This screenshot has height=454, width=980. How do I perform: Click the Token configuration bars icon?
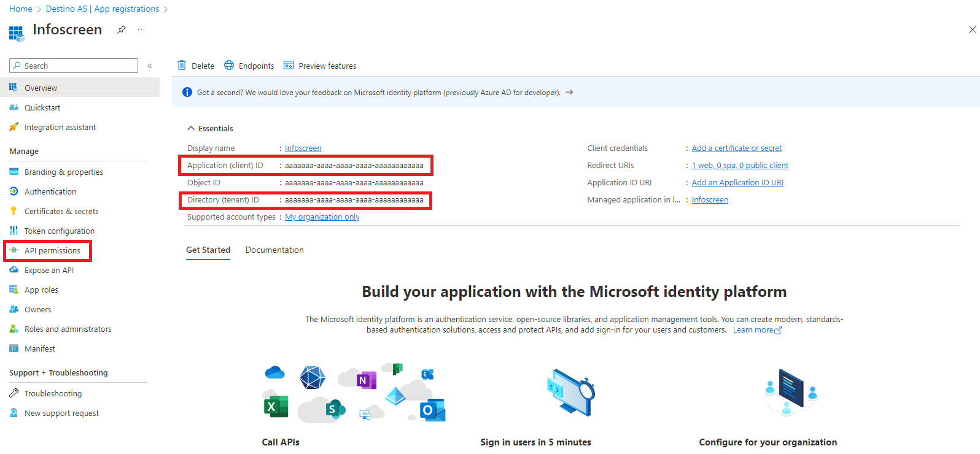(14, 231)
